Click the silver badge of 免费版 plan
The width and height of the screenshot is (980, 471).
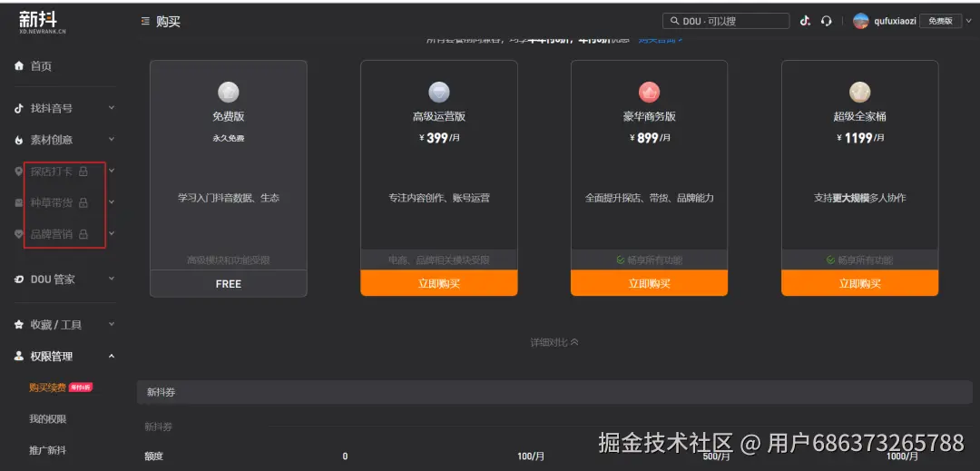click(x=228, y=93)
